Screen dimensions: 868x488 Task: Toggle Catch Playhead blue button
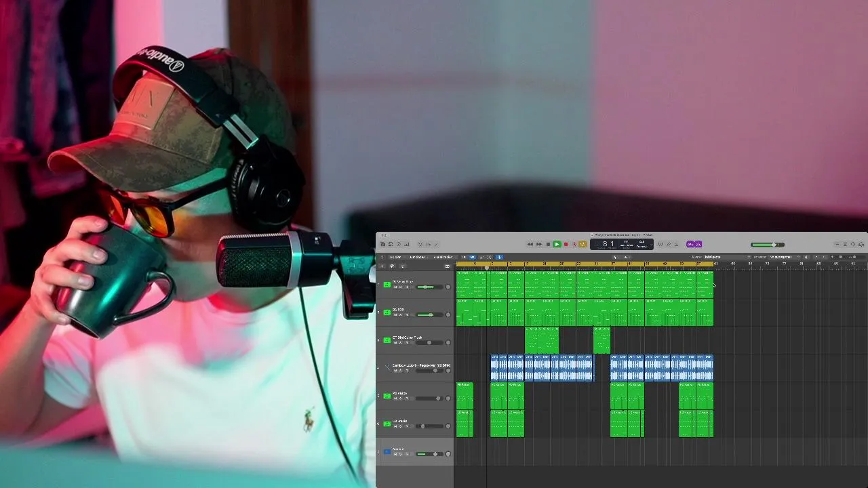(x=499, y=257)
